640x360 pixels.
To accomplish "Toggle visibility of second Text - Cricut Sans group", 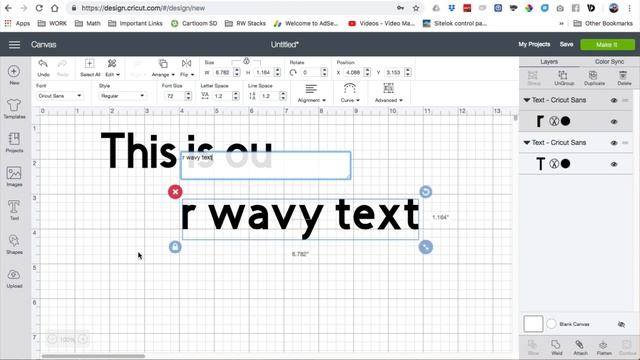I will click(x=614, y=143).
